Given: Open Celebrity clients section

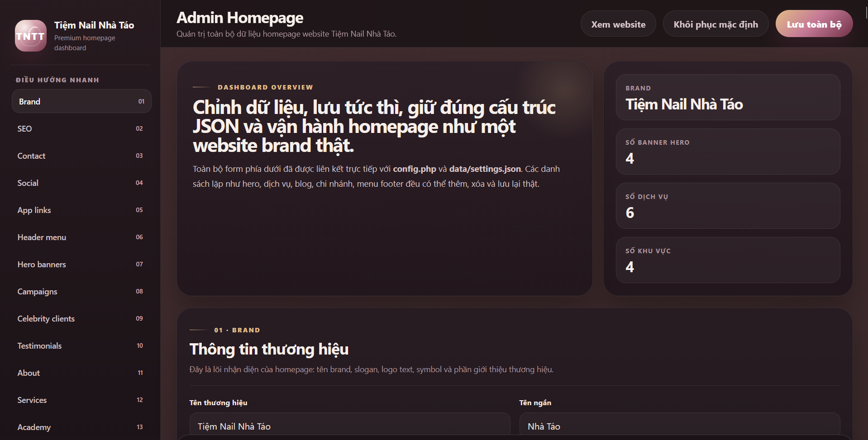Looking at the screenshot, I should click(81, 318).
